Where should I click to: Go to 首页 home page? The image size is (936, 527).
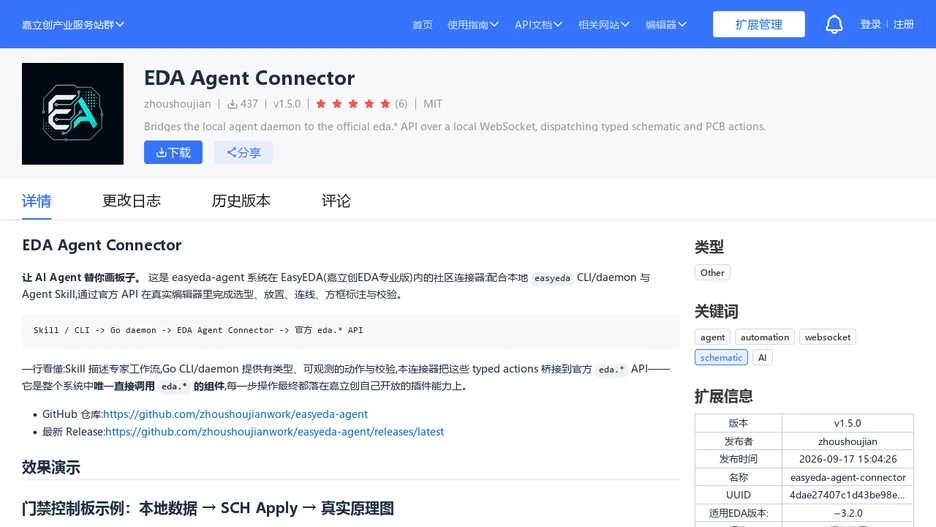[423, 24]
